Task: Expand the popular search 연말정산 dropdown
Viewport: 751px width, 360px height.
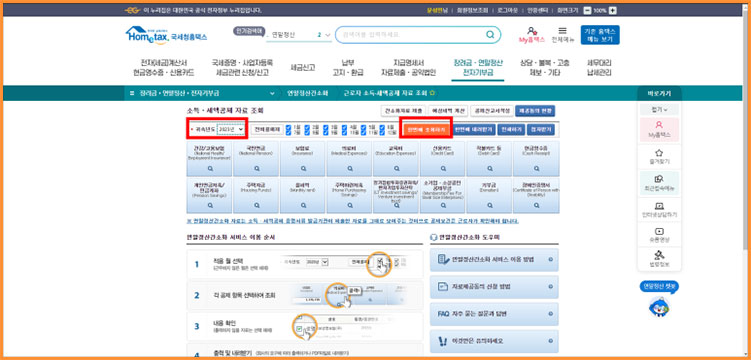Action: tap(328, 35)
